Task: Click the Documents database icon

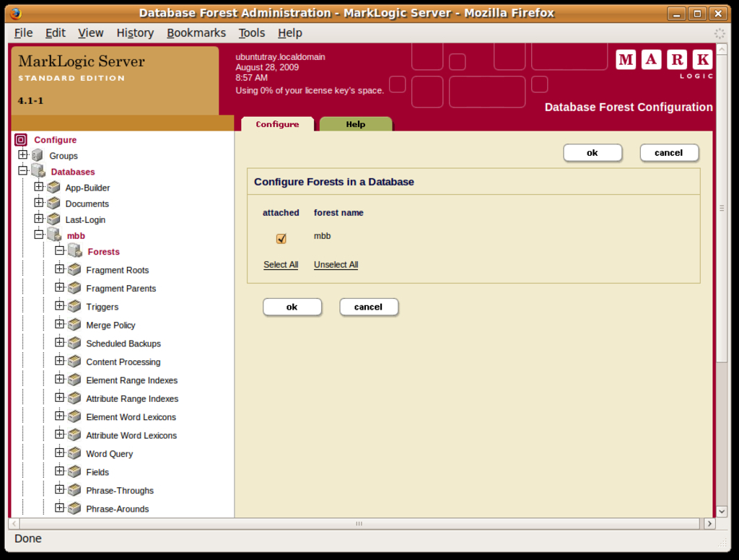Action: tap(53, 204)
